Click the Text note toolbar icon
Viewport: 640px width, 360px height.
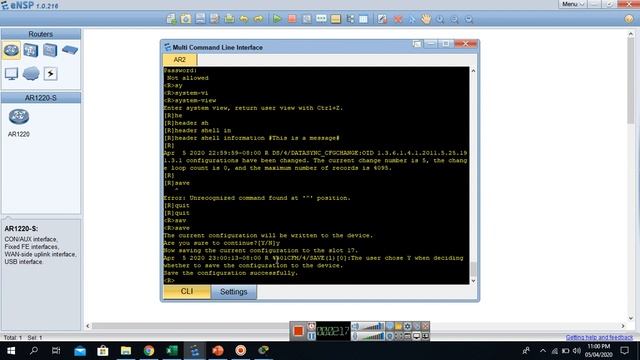(321, 19)
